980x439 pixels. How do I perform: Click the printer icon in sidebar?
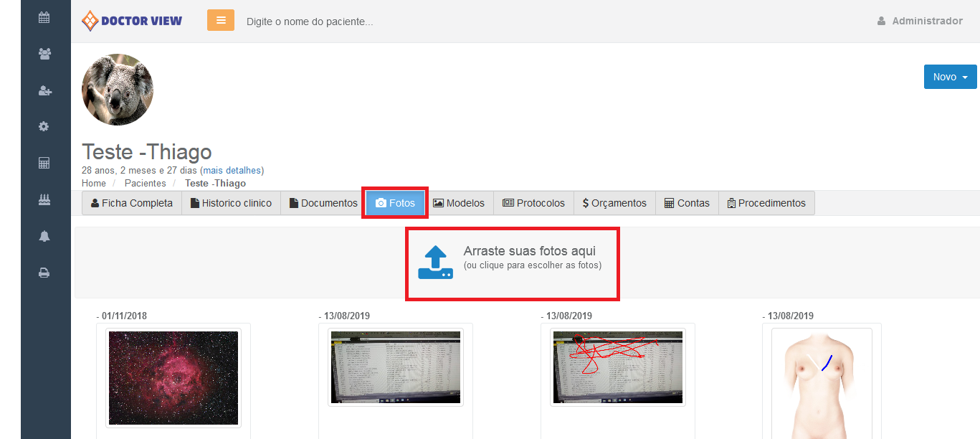tap(44, 273)
